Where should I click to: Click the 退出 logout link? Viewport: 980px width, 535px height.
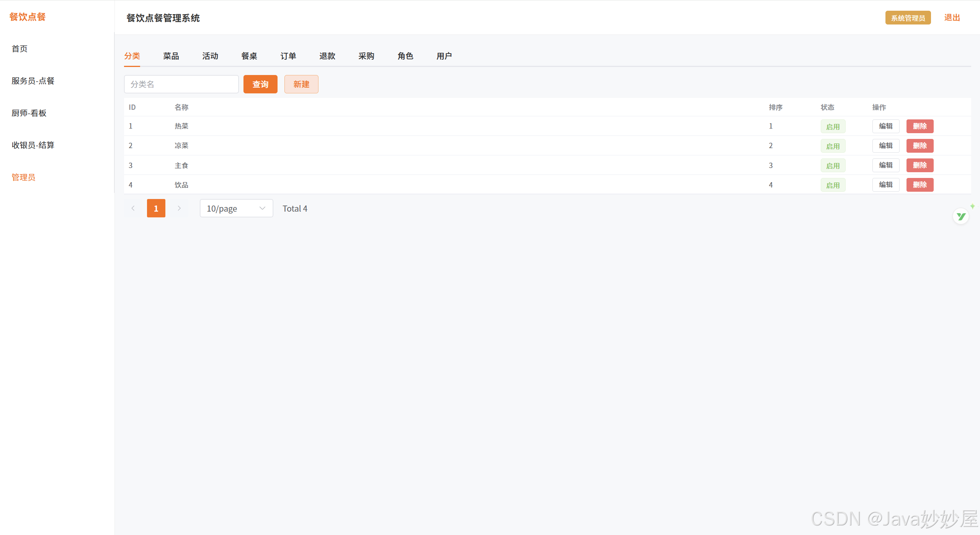tap(952, 18)
